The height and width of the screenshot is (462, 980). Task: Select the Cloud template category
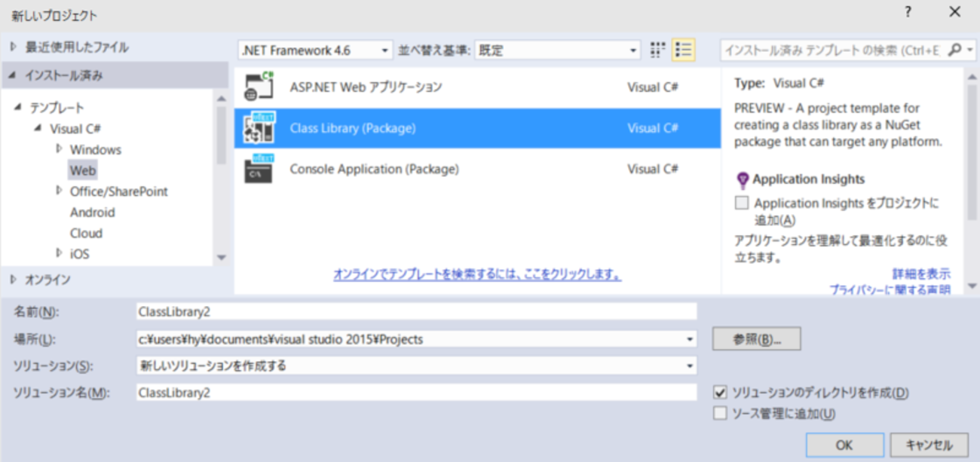[x=86, y=233]
